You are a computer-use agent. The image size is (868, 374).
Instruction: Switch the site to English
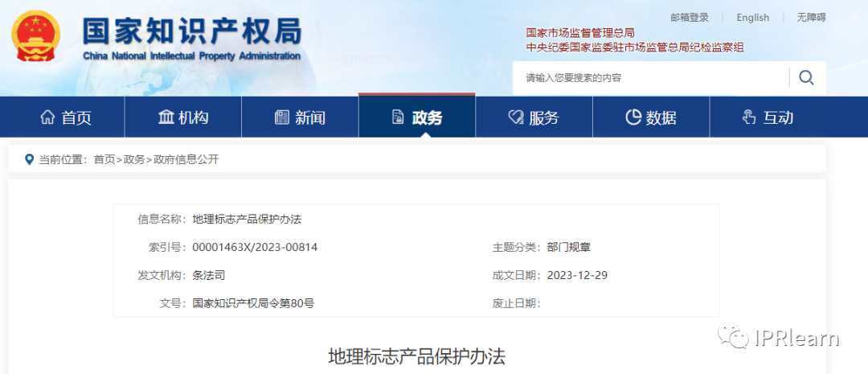[753, 18]
